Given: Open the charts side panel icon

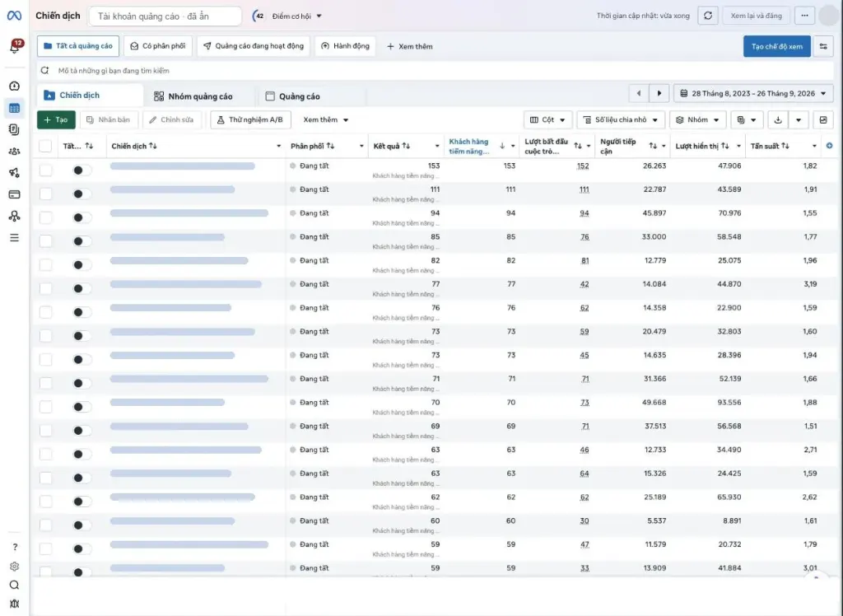Looking at the screenshot, I should [823, 120].
